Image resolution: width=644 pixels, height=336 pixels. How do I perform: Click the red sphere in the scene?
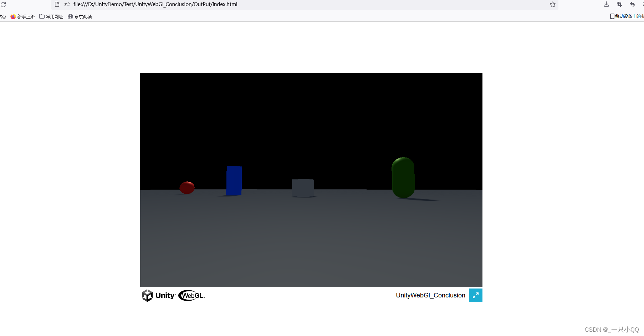click(187, 187)
